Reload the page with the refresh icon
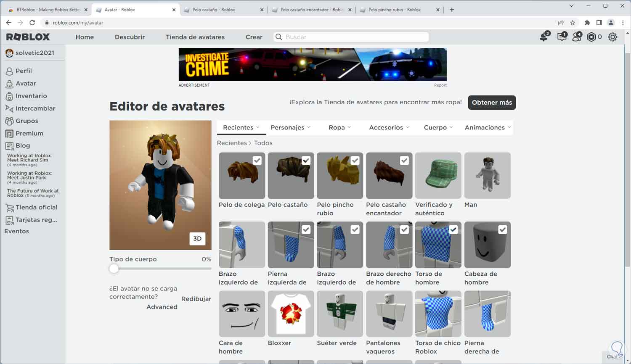The image size is (631, 364). click(32, 23)
